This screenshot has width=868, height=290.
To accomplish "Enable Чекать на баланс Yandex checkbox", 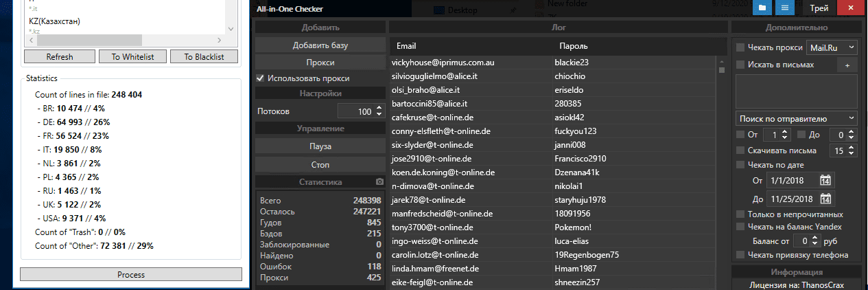I will pyautogui.click(x=740, y=226).
